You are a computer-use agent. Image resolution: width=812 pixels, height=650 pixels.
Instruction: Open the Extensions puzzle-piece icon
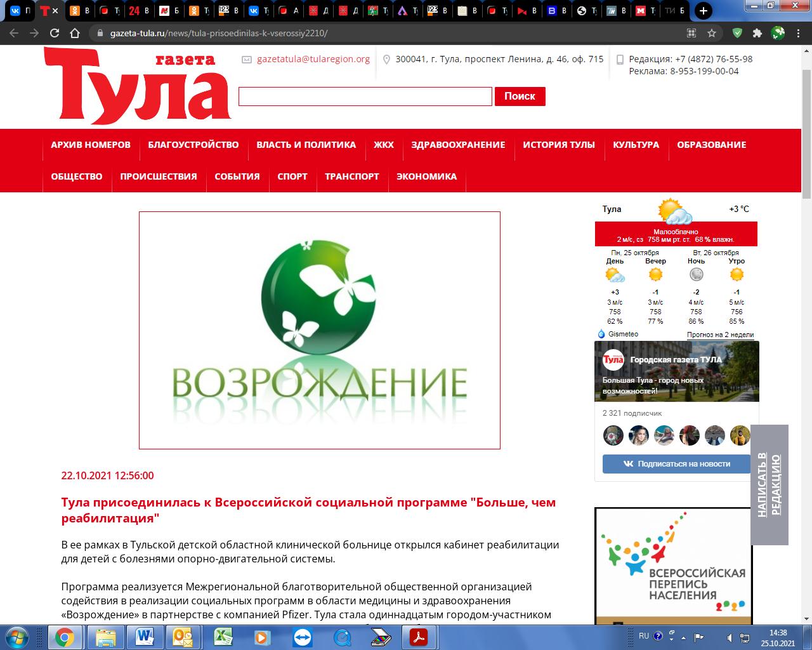757,33
